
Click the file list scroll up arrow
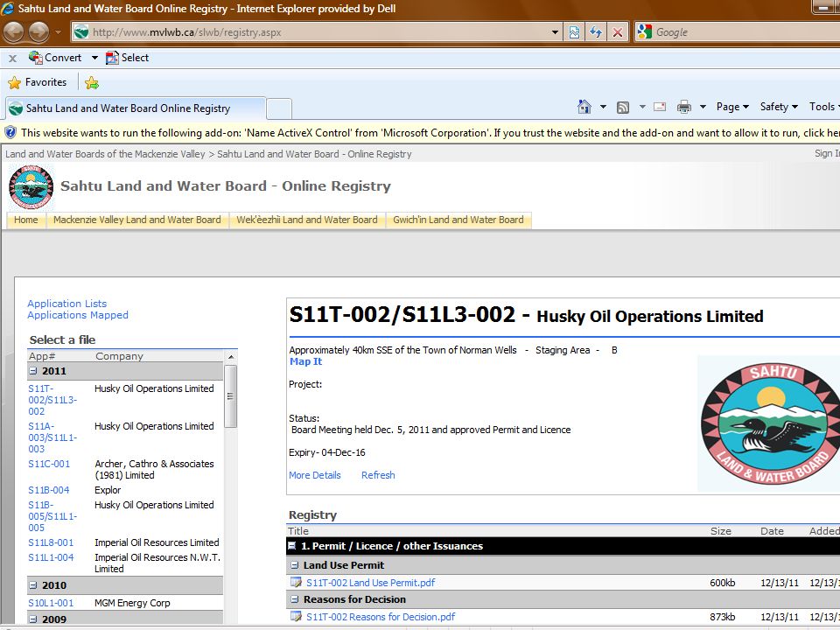[231, 357]
